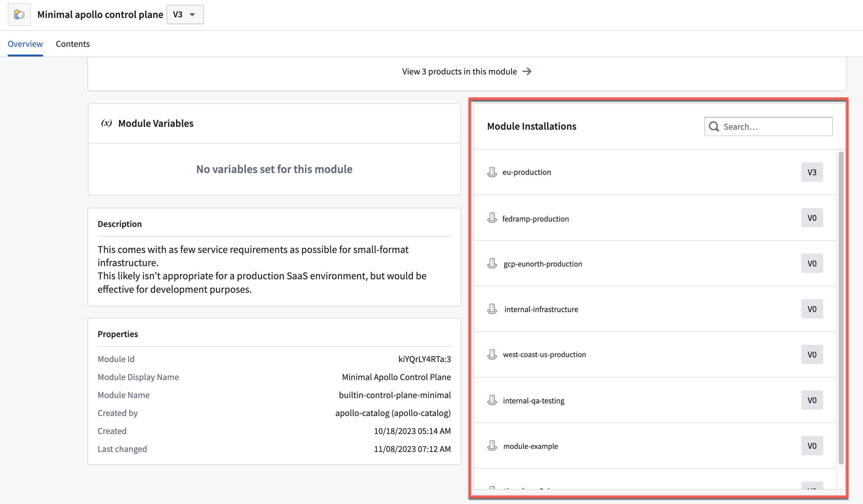Click the V0 badge on module-example row

click(812, 446)
